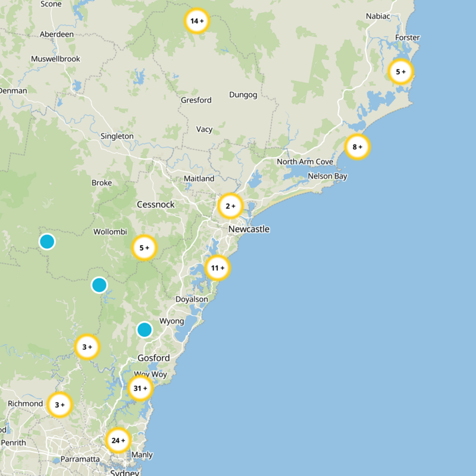The height and width of the screenshot is (476, 476).
Task: Open the 3+ cluster marker west of Gosford
Action: (87, 347)
